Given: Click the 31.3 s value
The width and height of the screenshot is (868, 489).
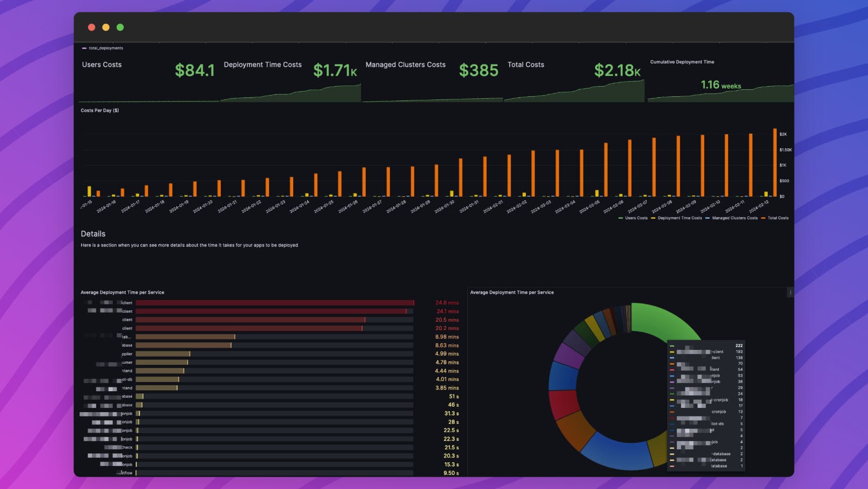Looking at the screenshot, I should (x=451, y=413).
